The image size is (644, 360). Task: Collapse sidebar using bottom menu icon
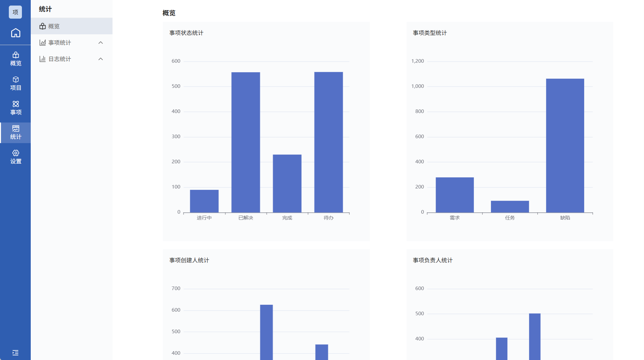tap(15, 352)
